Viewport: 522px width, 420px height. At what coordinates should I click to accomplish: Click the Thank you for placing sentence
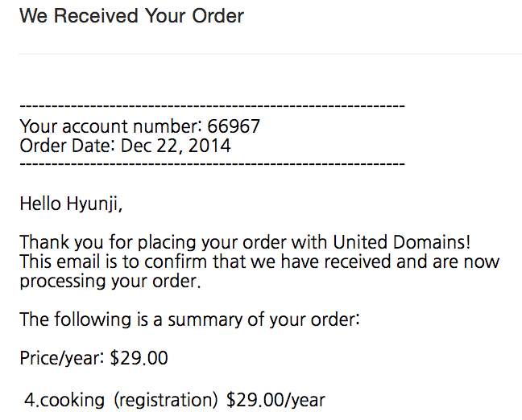tap(246, 241)
